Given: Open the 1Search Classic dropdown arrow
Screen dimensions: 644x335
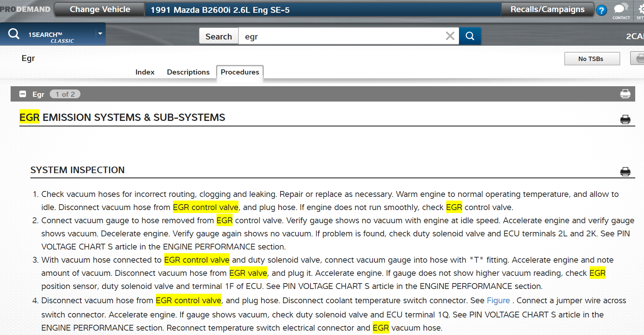Looking at the screenshot, I should point(100,34).
